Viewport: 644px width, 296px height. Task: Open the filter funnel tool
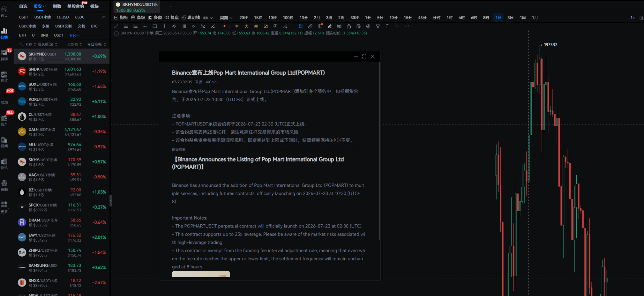point(378,26)
